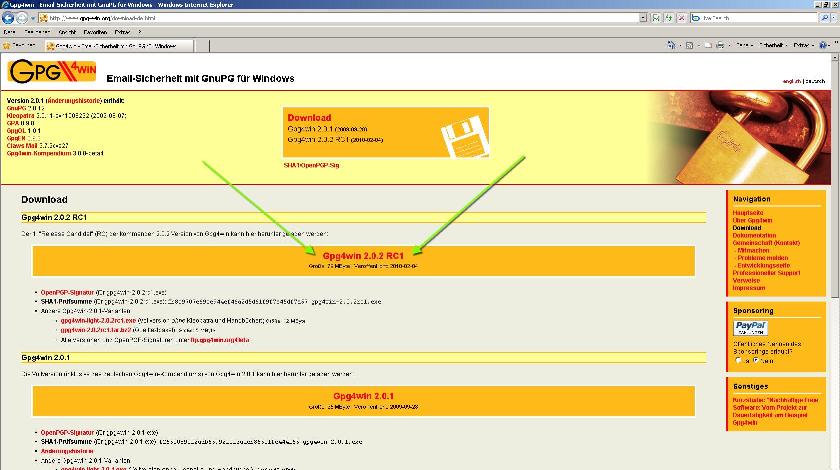840x470 pixels.
Task: Click the PayPal donate button
Action: [x=751, y=327]
